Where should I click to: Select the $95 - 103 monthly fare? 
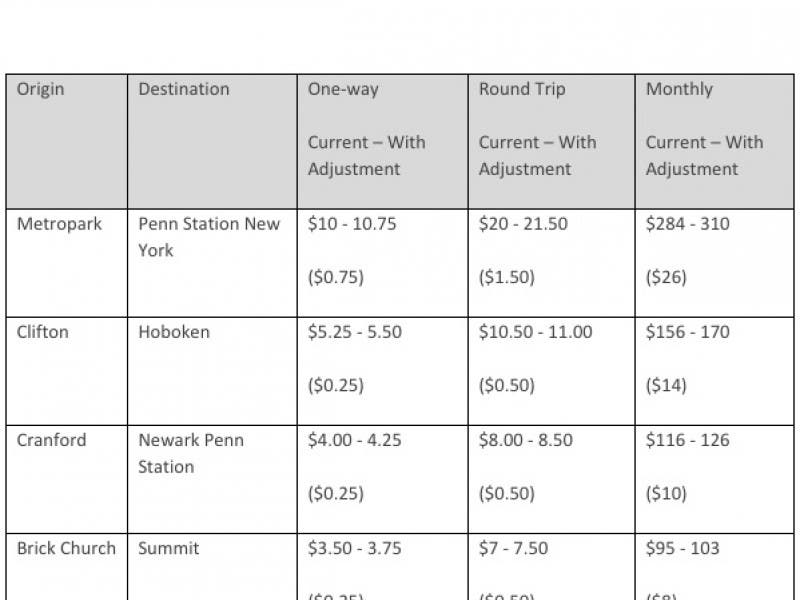click(683, 548)
